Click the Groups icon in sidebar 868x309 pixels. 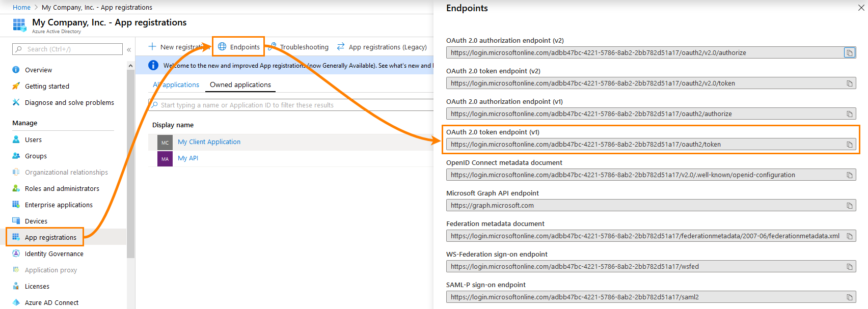(16, 156)
